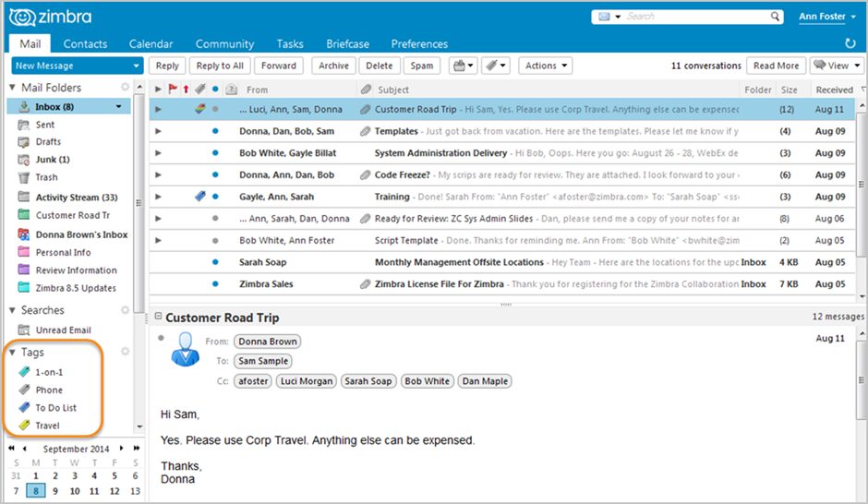Click the Spam button
The width and height of the screenshot is (868, 504).
[x=421, y=66]
